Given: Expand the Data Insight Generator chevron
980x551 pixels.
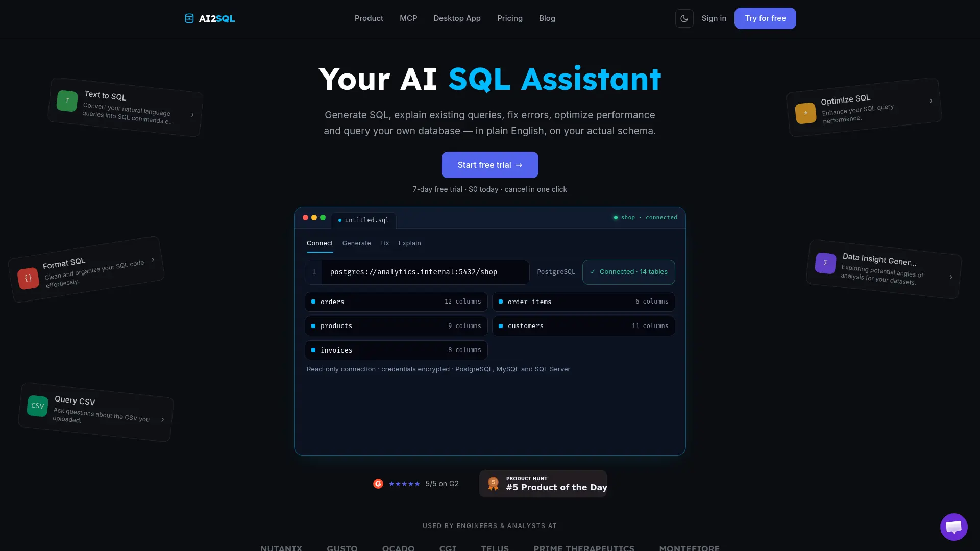Looking at the screenshot, I should 950,277.
